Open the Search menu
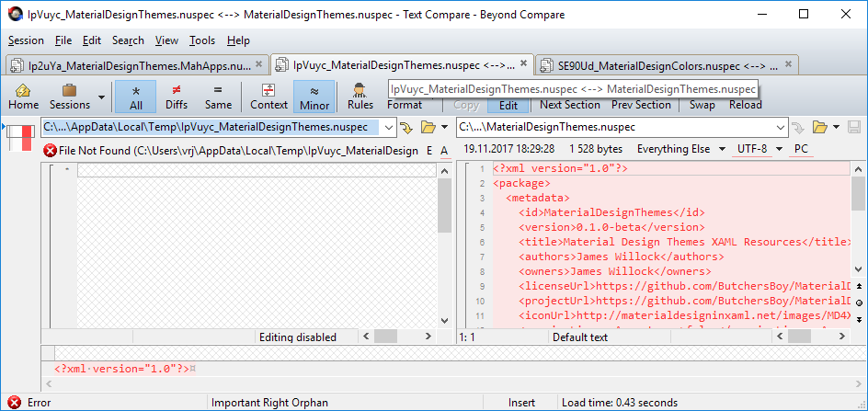868x411 pixels. pyautogui.click(x=128, y=40)
